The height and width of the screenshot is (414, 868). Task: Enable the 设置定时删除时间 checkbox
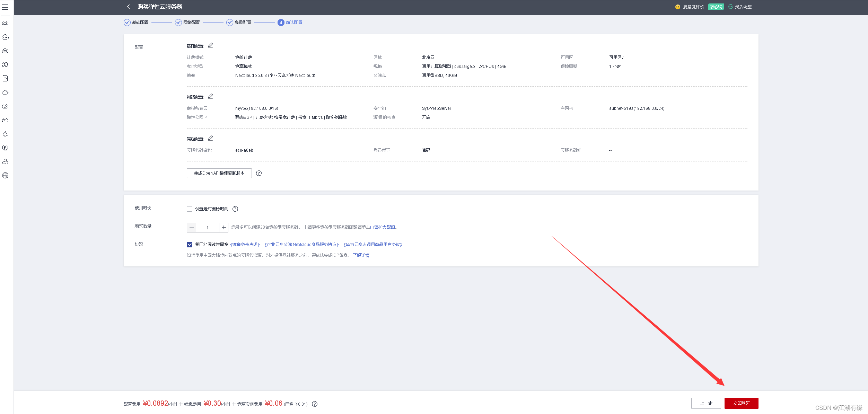(190, 209)
